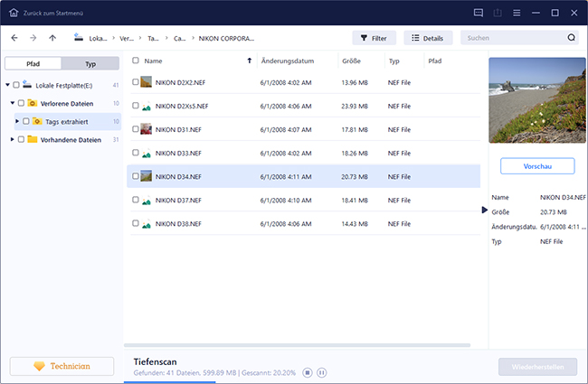Expand the Vorhandene Dateien tree node
Viewport: 588px width, 384px height.
[x=13, y=139]
